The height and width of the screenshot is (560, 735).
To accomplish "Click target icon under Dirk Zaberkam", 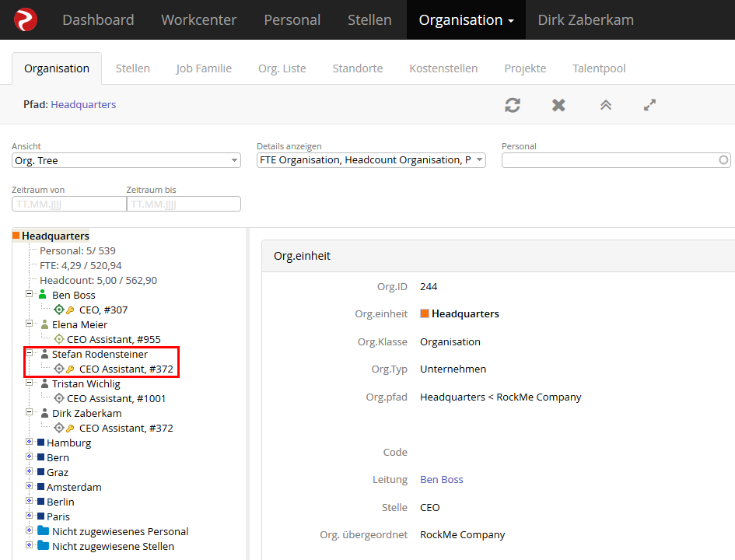I will pyautogui.click(x=58, y=427).
